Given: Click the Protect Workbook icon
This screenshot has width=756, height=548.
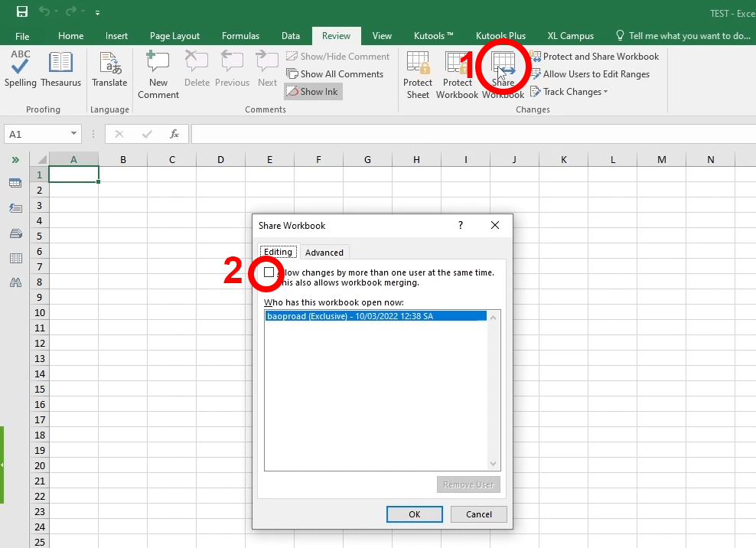Looking at the screenshot, I should pyautogui.click(x=457, y=73).
